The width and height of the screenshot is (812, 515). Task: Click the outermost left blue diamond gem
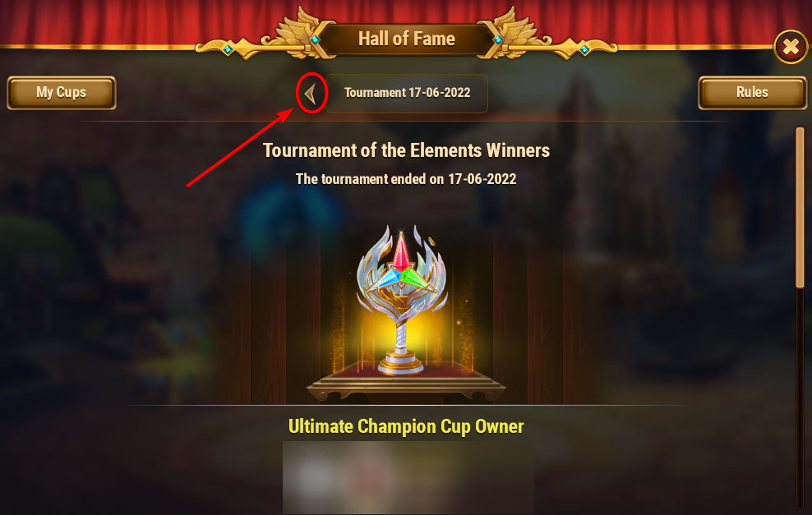click(x=228, y=49)
